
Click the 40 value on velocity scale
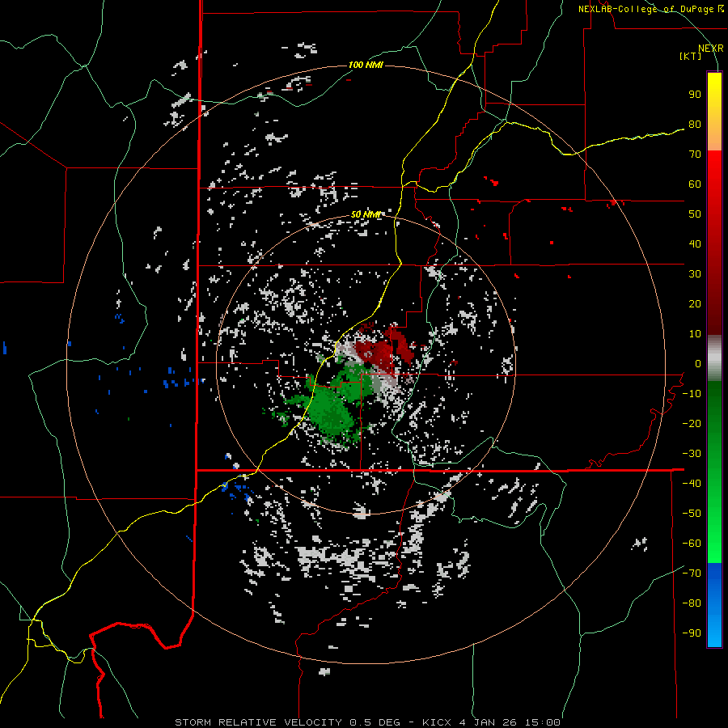coord(695,244)
